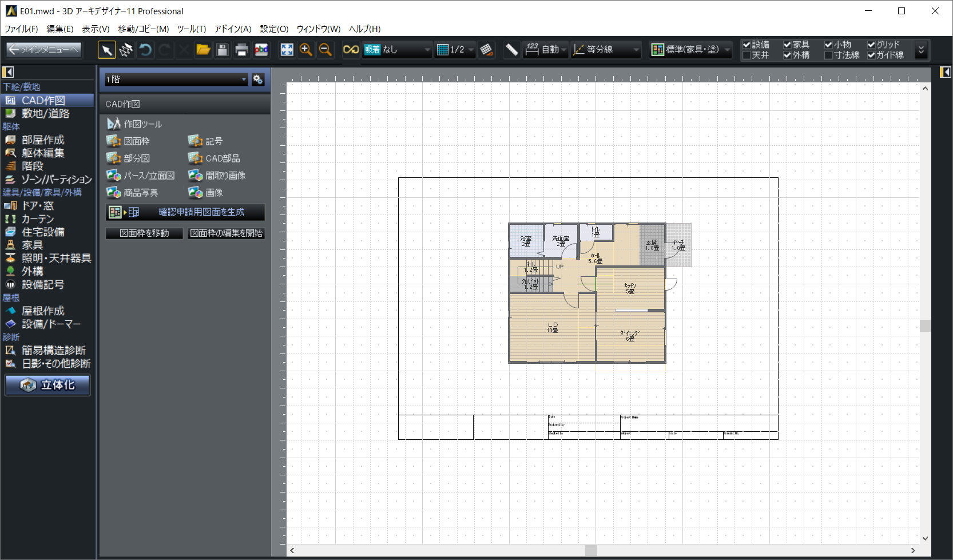Open the ツール(T) menu
This screenshot has height=560, width=953.
(x=191, y=29)
